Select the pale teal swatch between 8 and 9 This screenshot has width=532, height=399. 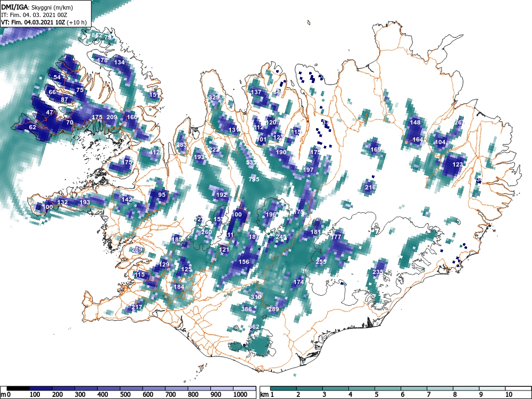coord(466,388)
